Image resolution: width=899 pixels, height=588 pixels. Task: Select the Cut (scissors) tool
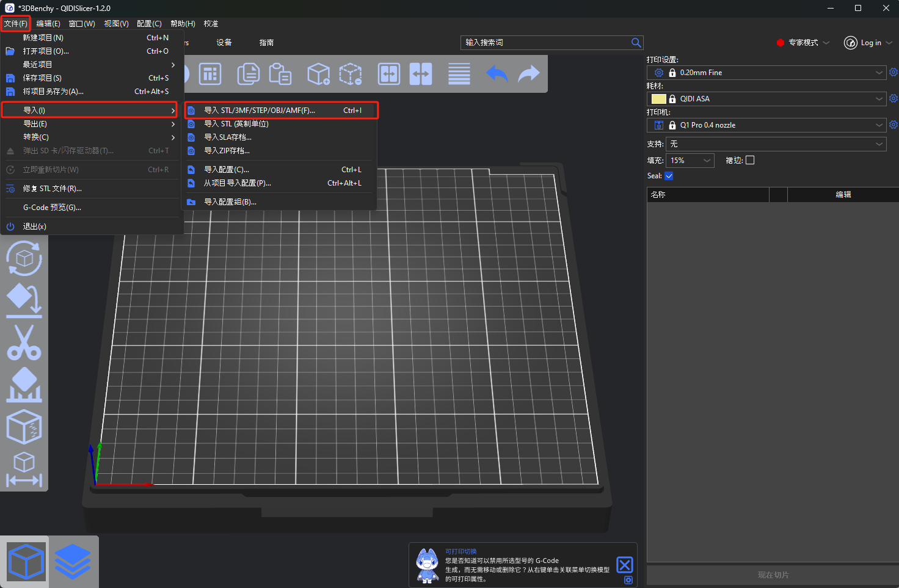click(x=24, y=343)
